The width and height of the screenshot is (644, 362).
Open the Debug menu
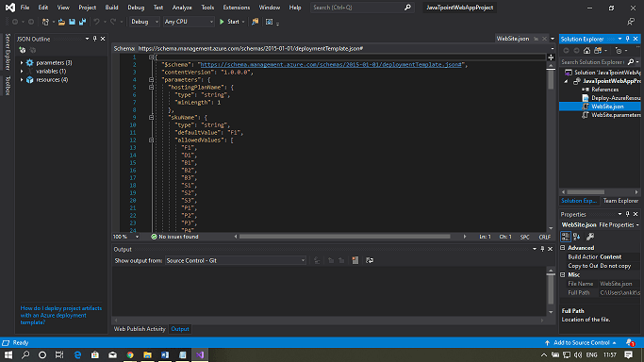[136, 8]
